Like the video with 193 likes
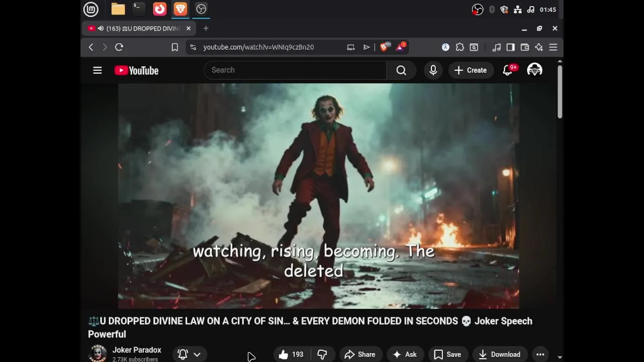644x362 pixels. pyautogui.click(x=291, y=354)
